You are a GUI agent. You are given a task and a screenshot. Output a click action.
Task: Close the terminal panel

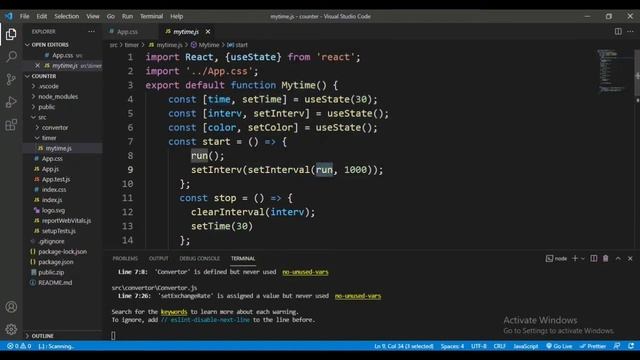[630, 258]
